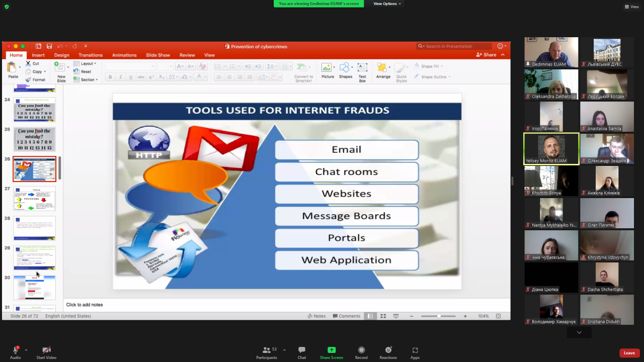The height and width of the screenshot is (362, 644).
Task: Expand the audio options chevron in Zoom
Action: pos(26,349)
